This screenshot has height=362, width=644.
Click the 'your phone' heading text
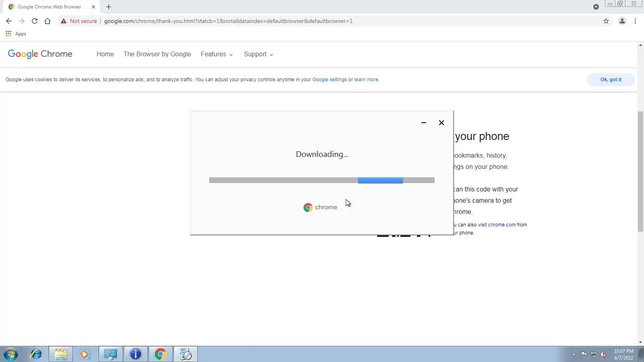click(482, 136)
